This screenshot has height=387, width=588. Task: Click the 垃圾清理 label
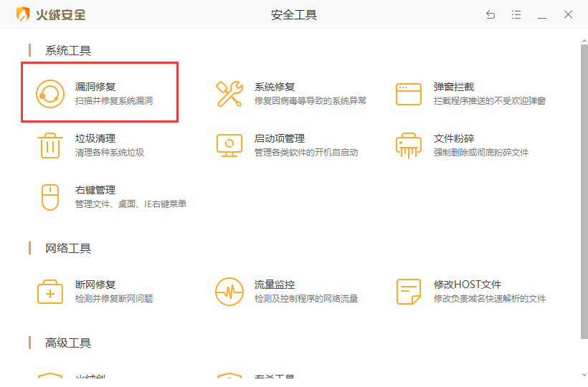[x=95, y=138]
